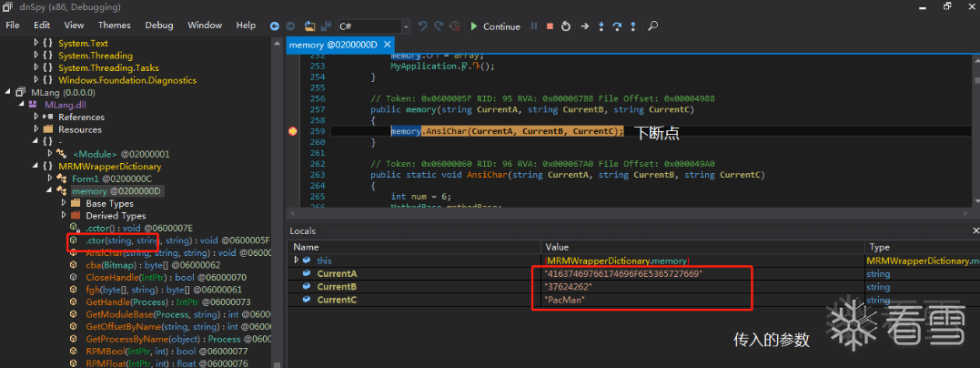Sort Locals by Name column header
Image resolution: width=980 pixels, height=368 pixels.
point(412,247)
